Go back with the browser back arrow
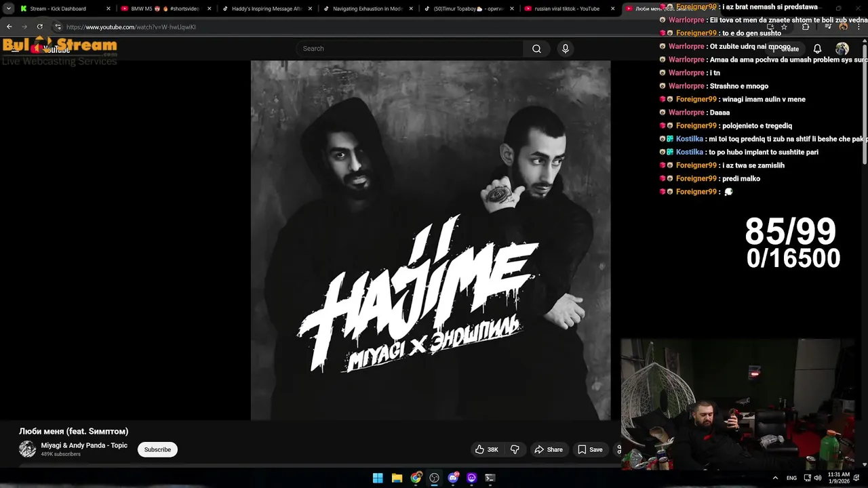 9,27
